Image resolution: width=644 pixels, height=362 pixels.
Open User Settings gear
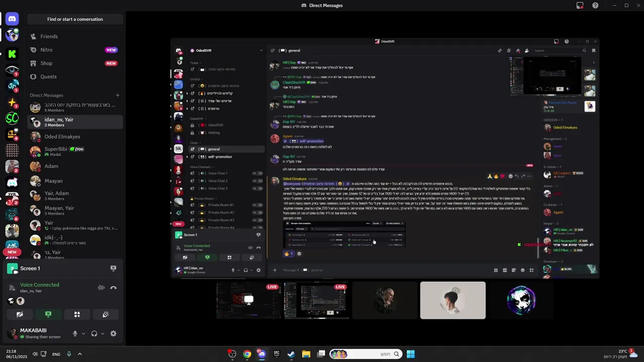point(113,333)
